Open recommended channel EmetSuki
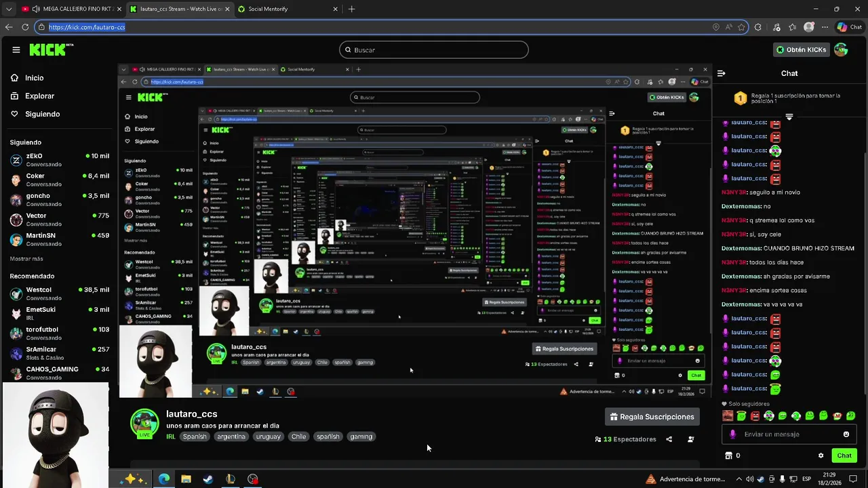Screen dimensions: 868x488 [x=59, y=313]
